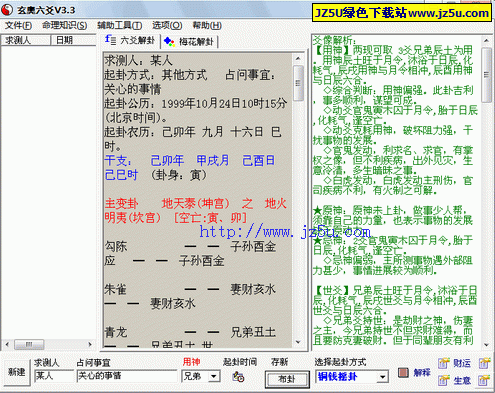The image size is (495, 393).
Task: Click the icon right of 财运 label
Action: [x=484, y=363]
